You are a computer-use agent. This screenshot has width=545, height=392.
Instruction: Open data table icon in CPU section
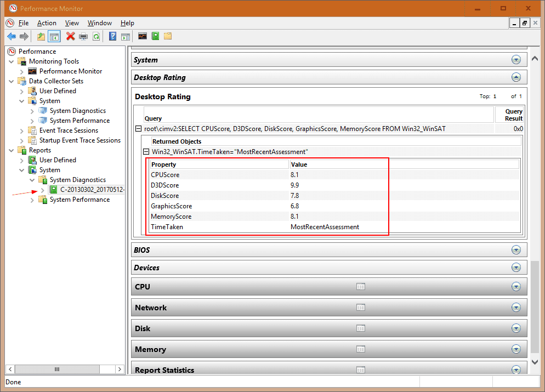[x=361, y=287]
